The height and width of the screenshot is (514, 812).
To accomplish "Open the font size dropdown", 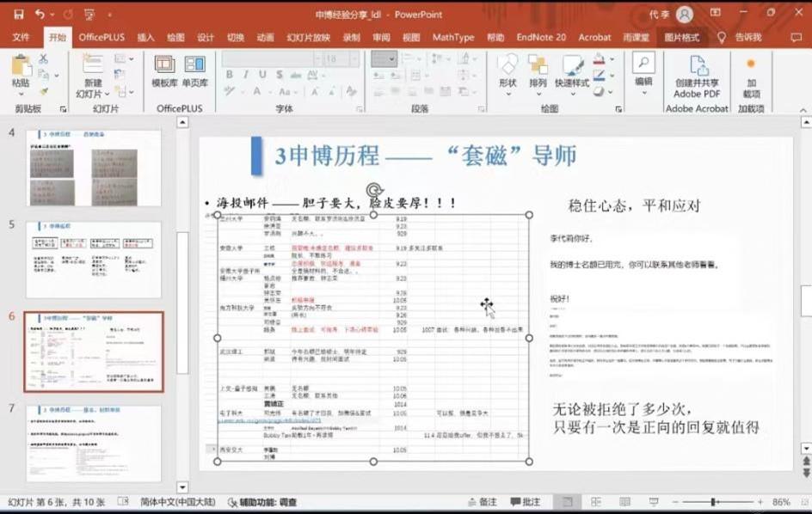I will [x=354, y=58].
